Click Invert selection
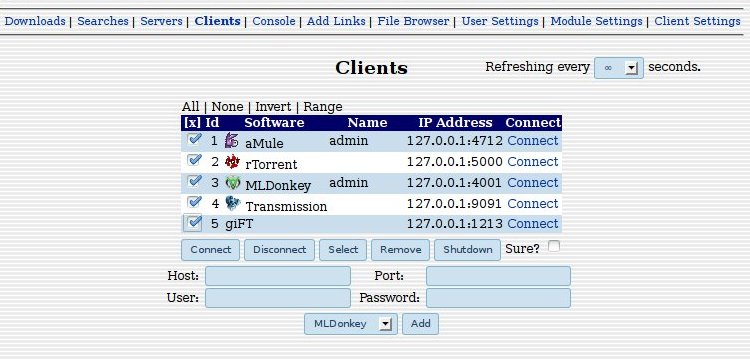Viewport: 750px width, 360px height. pyautogui.click(x=273, y=106)
